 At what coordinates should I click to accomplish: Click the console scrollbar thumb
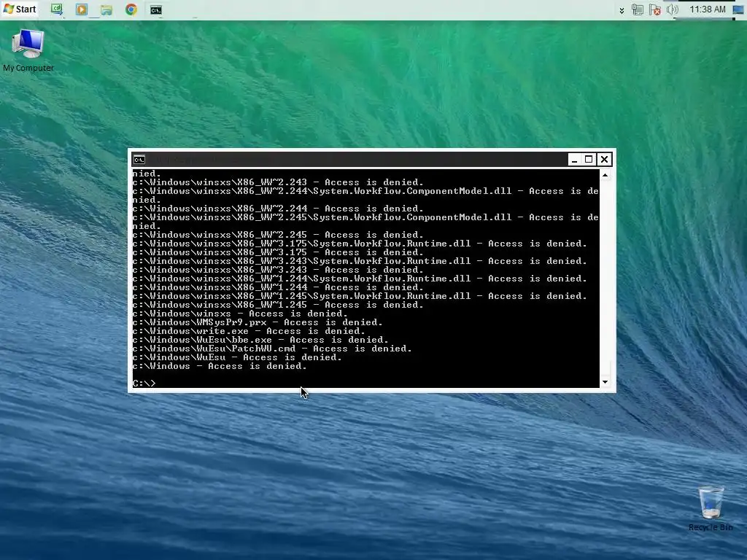(x=605, y=368)
